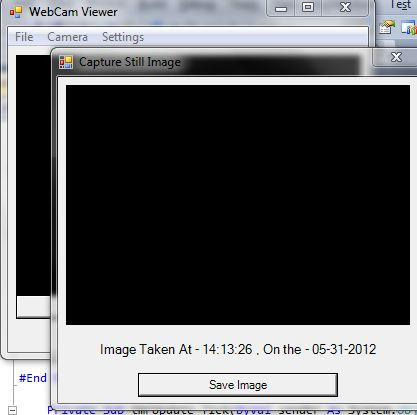Open the File menu

click(x=24, y=37)
